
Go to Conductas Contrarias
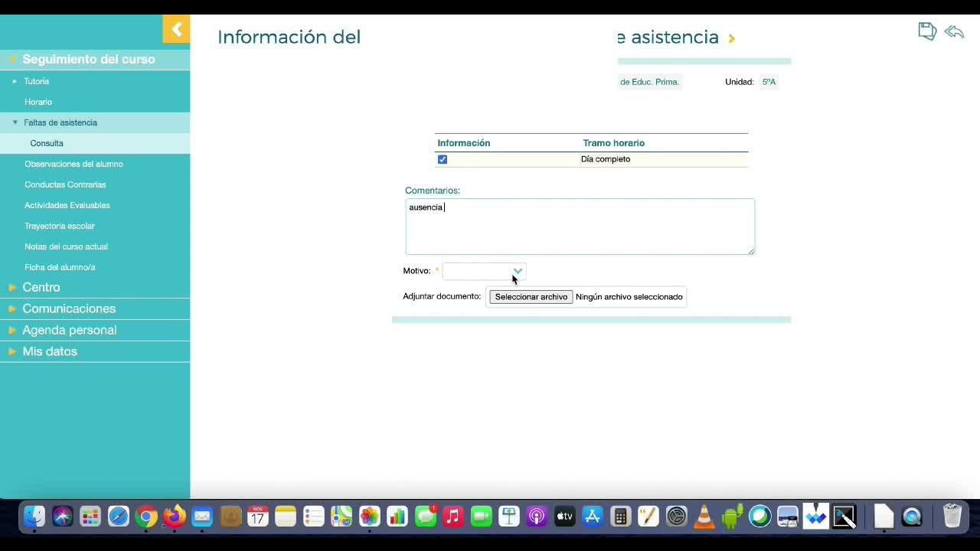(65, 184)
